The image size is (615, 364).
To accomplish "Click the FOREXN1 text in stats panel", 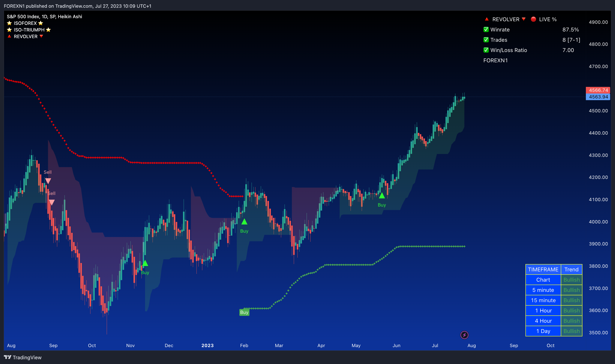I will [495, 60].
